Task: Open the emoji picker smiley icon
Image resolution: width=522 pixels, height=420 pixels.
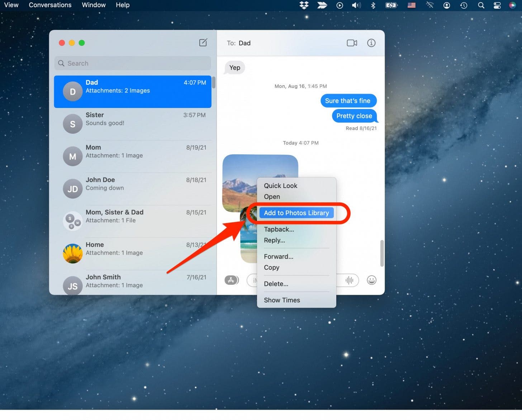Action: point(371,280)
